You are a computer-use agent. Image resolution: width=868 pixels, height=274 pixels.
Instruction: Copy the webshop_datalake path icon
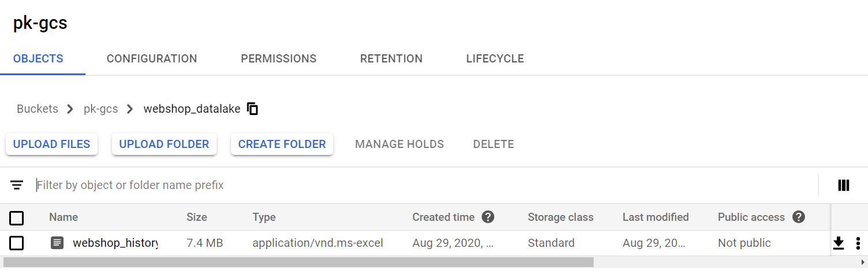[252, 109]
